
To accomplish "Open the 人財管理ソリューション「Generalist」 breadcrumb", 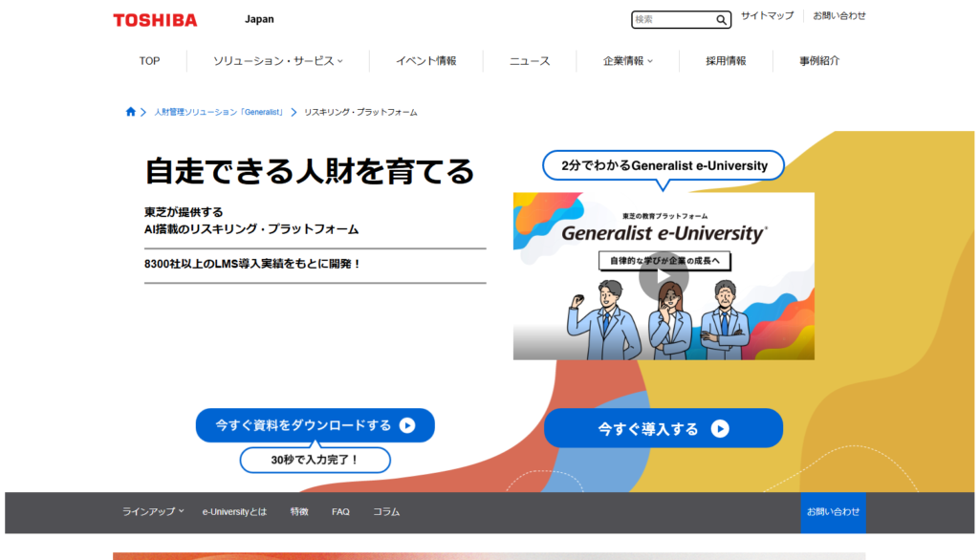I will click(x=219, y=112).
